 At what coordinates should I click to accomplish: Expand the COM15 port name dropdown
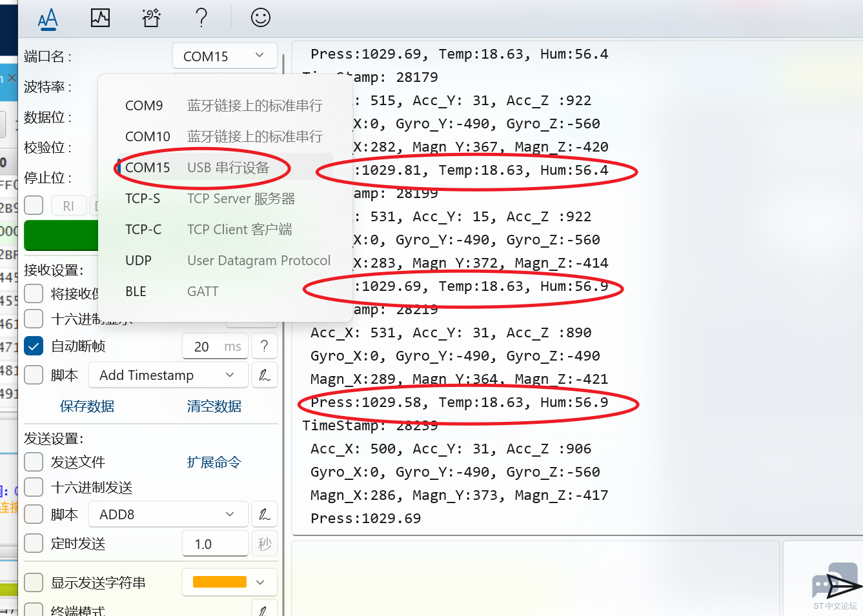click(225, 56)
